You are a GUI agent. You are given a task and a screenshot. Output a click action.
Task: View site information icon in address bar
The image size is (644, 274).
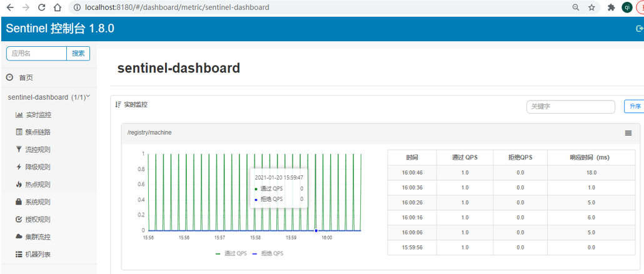tap(77, 7)
